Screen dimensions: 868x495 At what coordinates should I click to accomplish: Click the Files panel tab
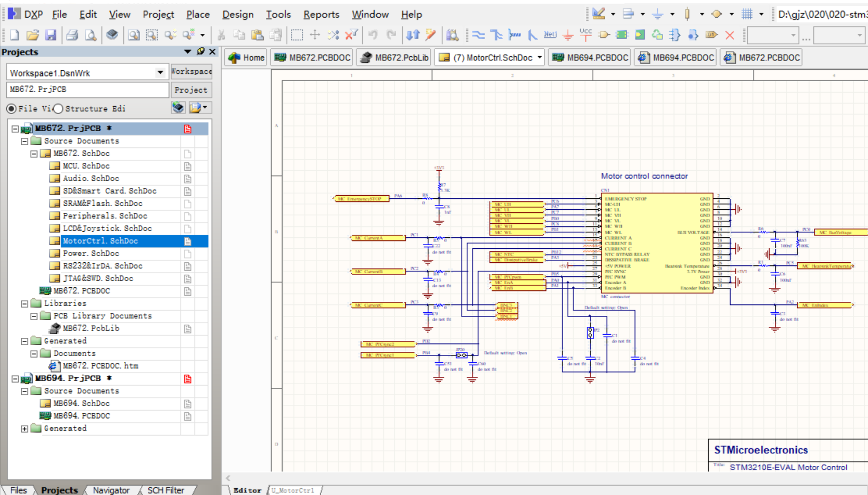pos(18,490)
